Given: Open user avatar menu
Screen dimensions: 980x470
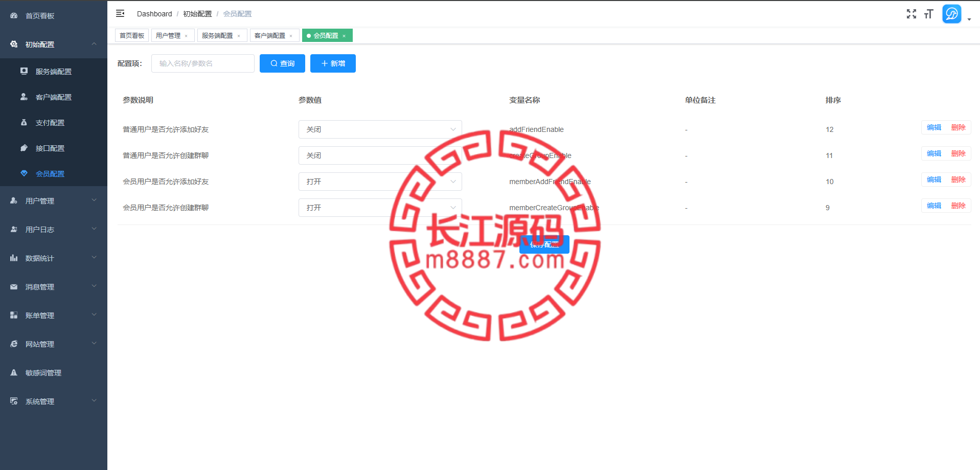Looking at the screenshot, I should tap(951, 14).
